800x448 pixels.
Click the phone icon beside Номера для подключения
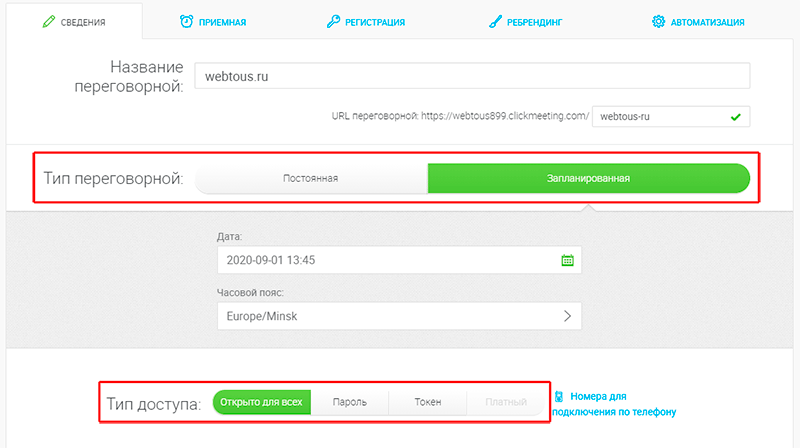pos(559,396)
